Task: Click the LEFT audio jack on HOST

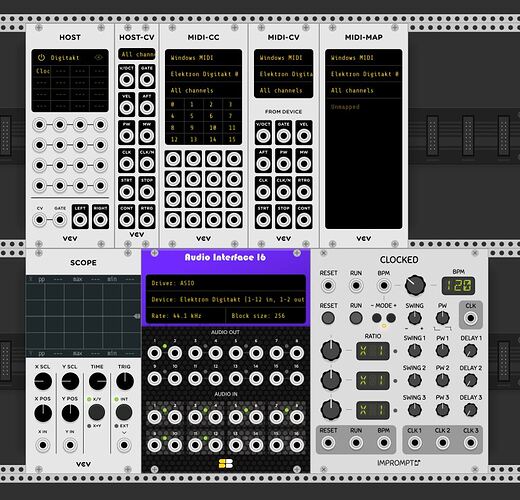Action: click(x=80, y=220)
